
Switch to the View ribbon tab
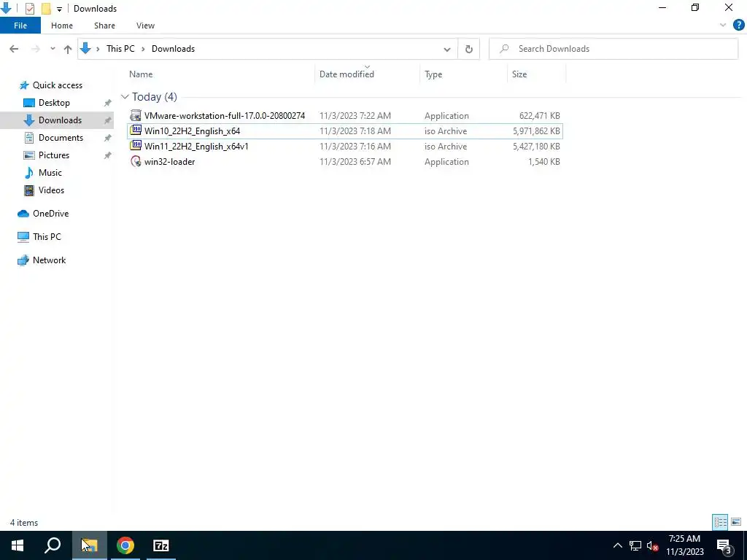pos(145,26)
